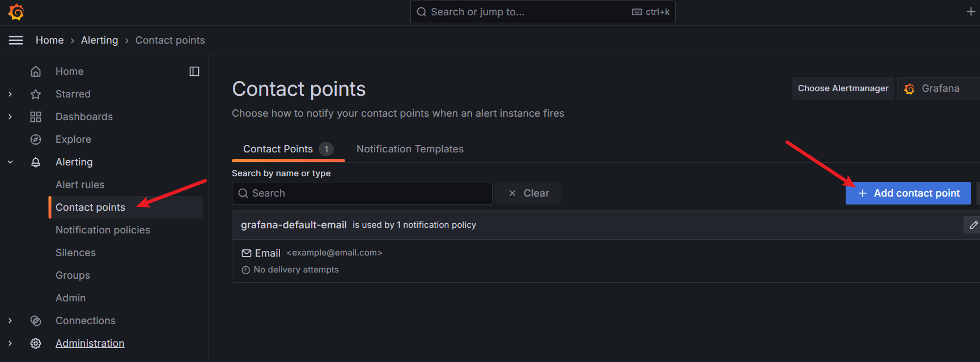Edit grafana-default-email with pencil icon
The image size is (980, 362).
pyautogui.click(x=973, y=225)
